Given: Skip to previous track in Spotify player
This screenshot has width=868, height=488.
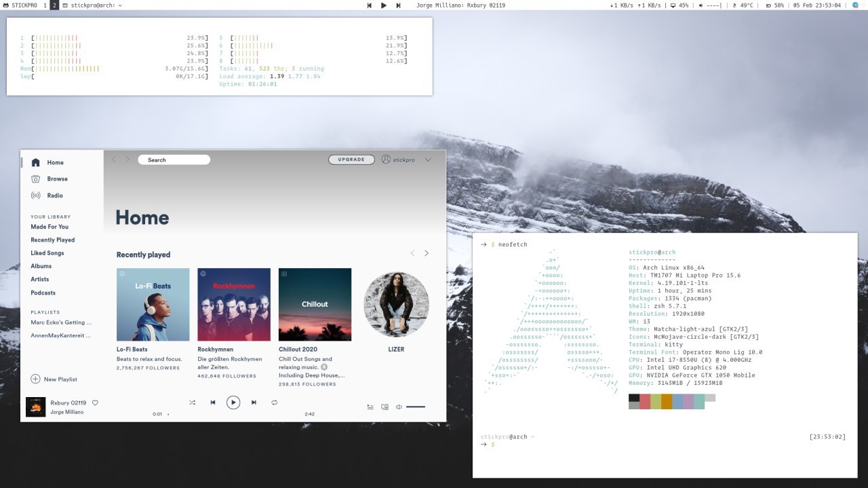Looking at the screenshot, I should pyautogui.click(x=212, y=402).
